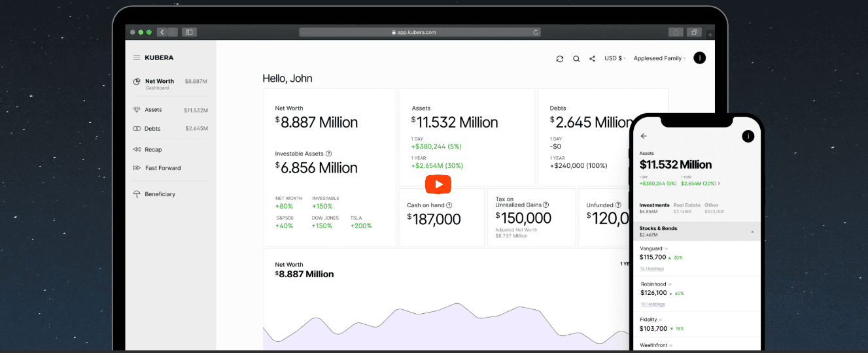Open the Kubera hamburger menu
868x353 pixels.
[137, 58]
